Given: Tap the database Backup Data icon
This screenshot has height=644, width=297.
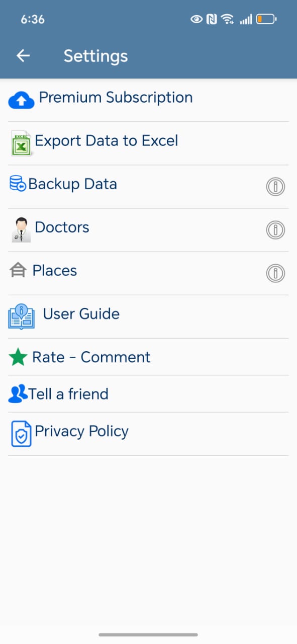Looking at the screenshot, I should tap(18, 184).
